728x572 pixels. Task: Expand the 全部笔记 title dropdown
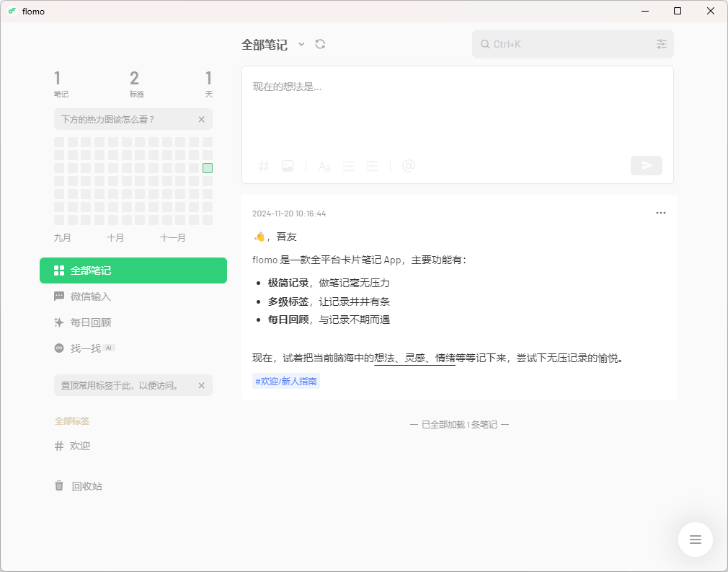point(302,44)
